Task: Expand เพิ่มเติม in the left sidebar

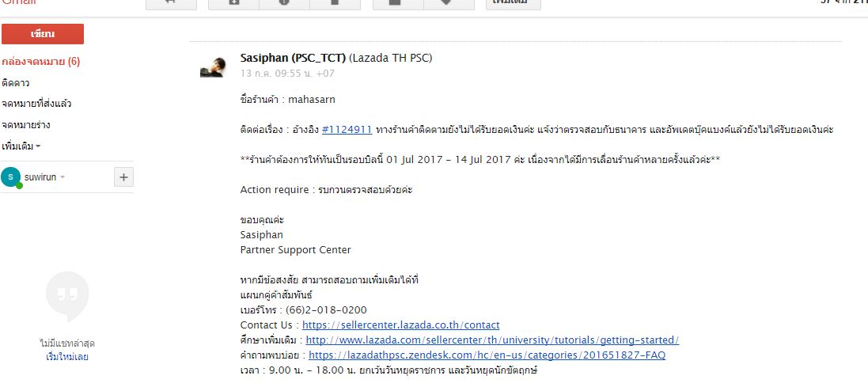Action: [21, 146]
